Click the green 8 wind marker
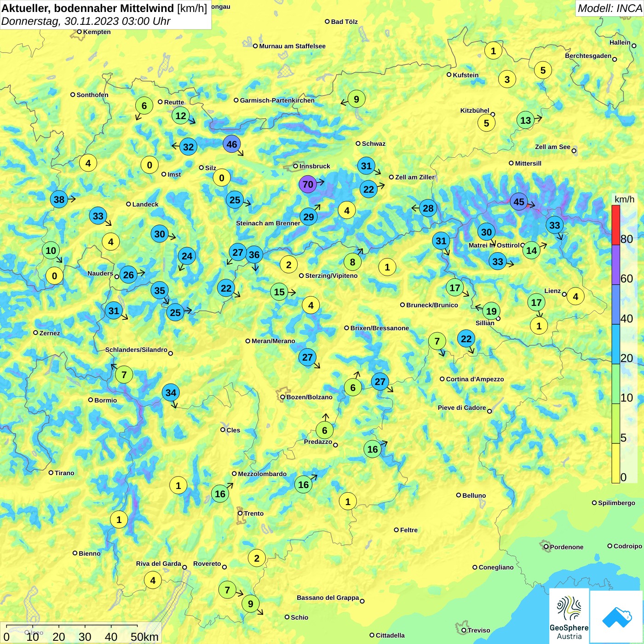 coord(352,262)
